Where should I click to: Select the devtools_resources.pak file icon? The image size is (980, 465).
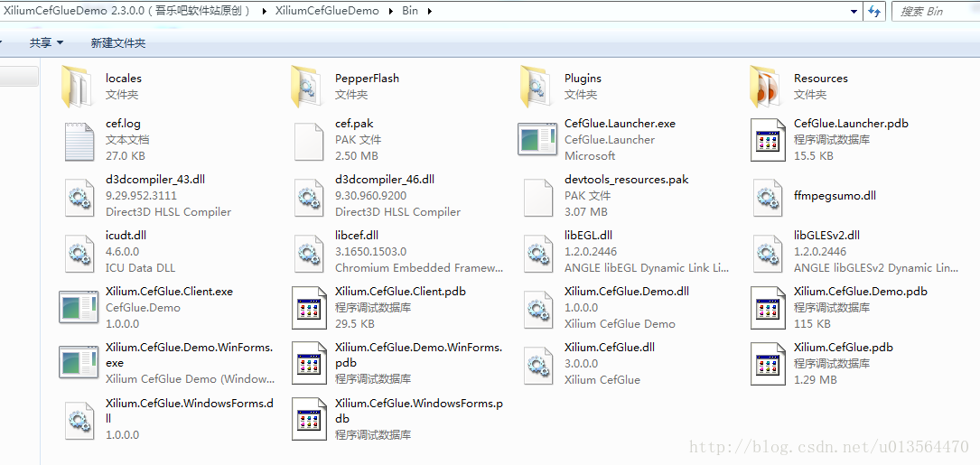click(538, 196)
